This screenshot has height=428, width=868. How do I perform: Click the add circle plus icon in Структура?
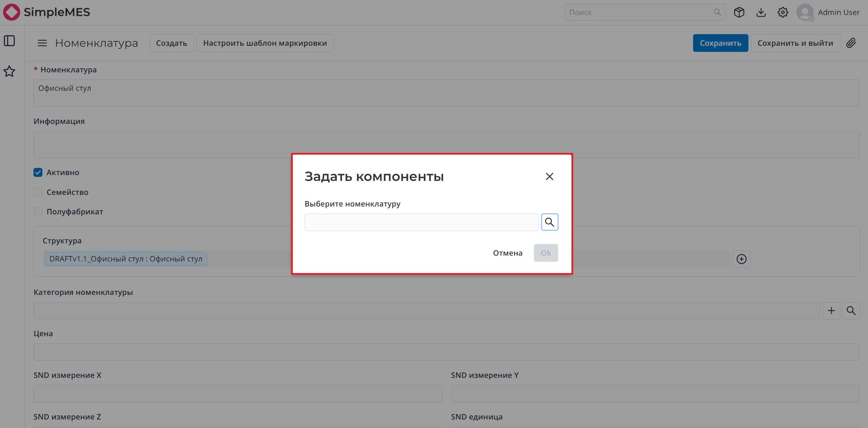[x=742, y=259]
